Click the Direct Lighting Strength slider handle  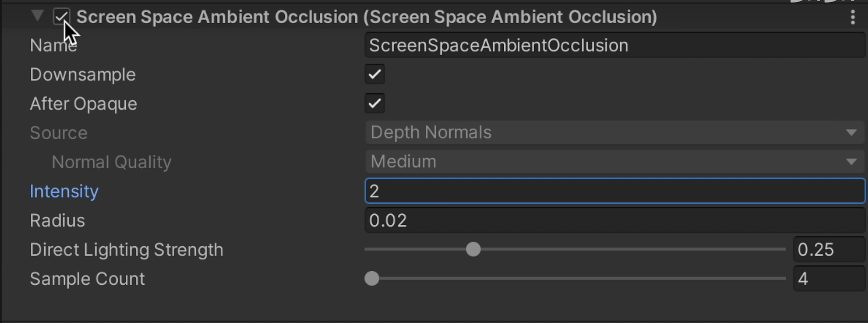[473, 249]
